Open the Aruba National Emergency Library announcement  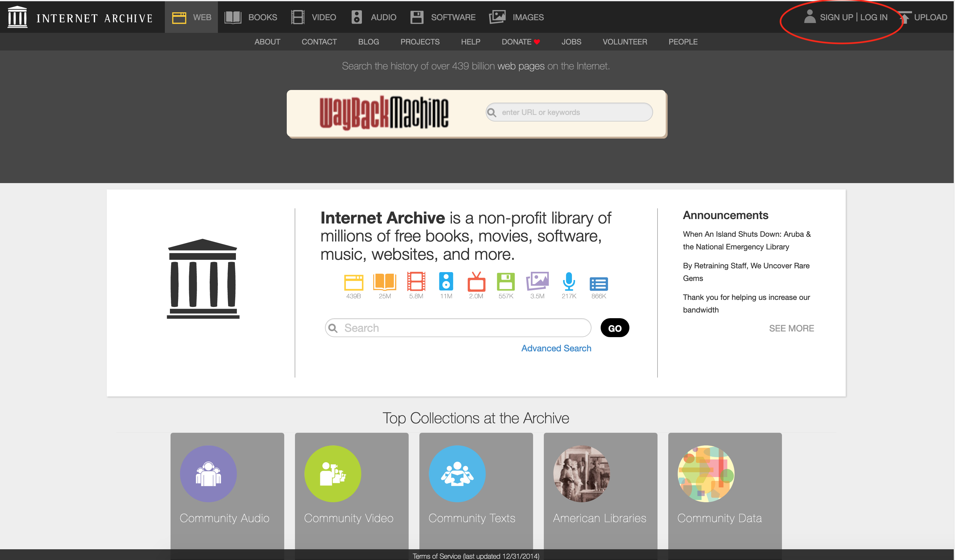(747, 241)
